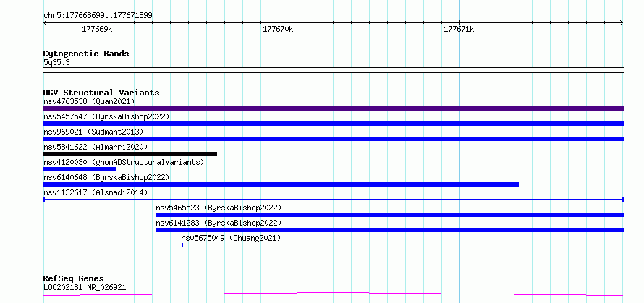
Task: Click the 177670k ruler tick label
Action: point(278,30)
